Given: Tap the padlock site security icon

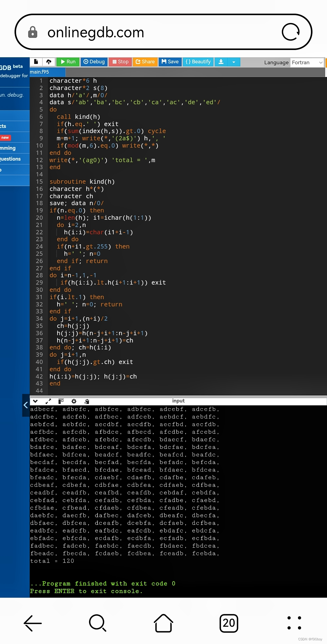Looking at the screenshot, I should [x=33, y=32].
